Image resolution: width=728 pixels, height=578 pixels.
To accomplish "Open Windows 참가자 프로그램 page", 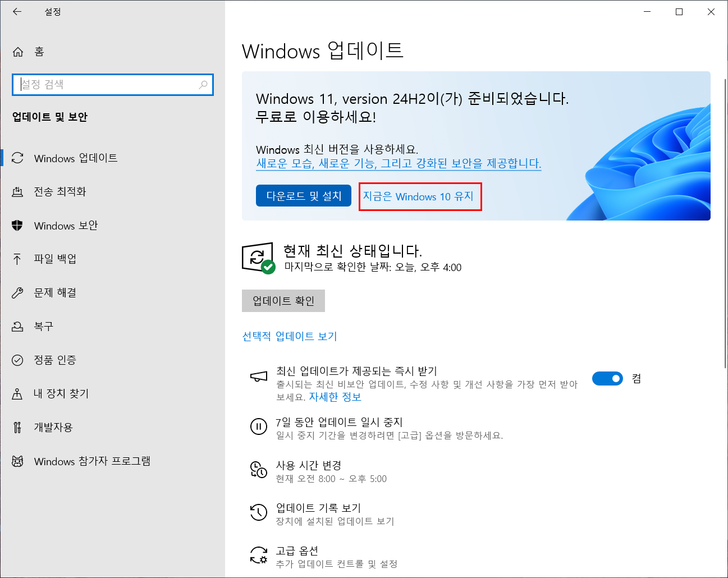I will tap(112, 461).
